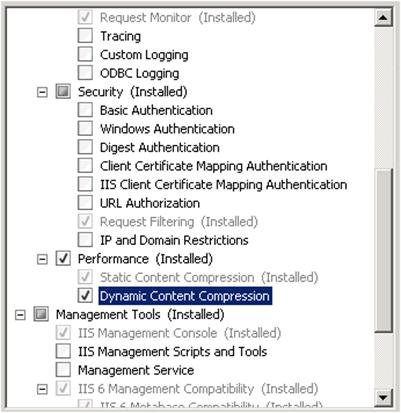Select the Dynamic Content Compression label
This screenshot has height=413, width=401.
coord(185,296)
